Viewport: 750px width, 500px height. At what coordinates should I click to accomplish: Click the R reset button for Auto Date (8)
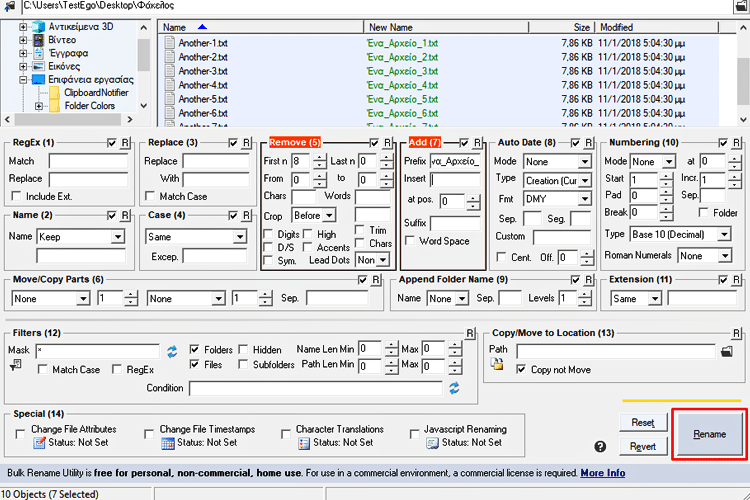[589, 143]
